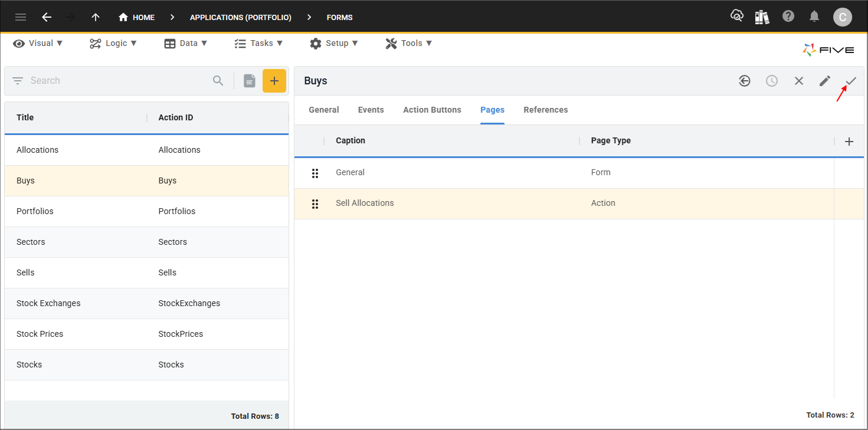This screenshot has width=868, height=430.
Task: Select the Portfolios form row
Action: 146,211
